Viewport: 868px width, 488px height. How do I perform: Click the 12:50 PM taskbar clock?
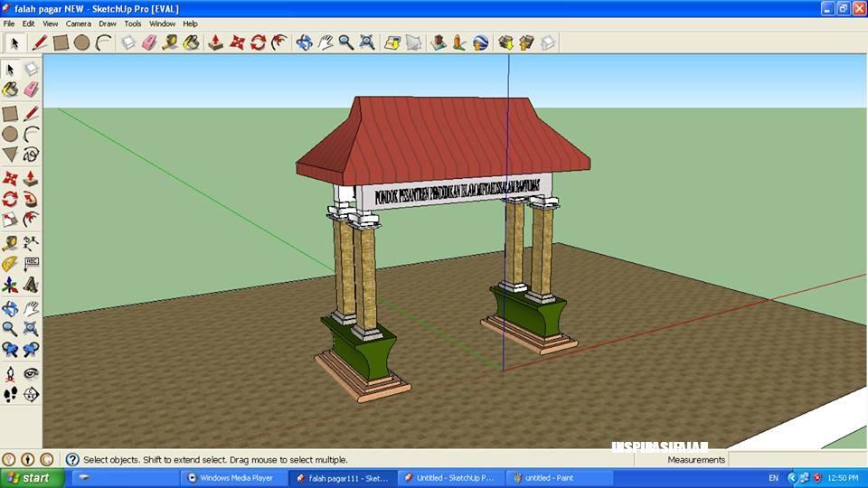click(843, 478)
